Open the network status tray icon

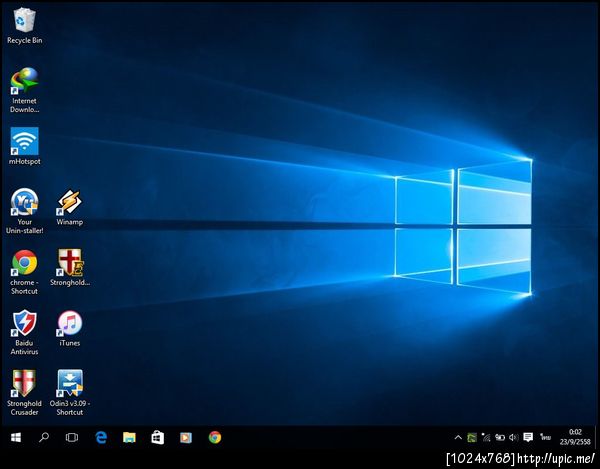click(486, 437)
